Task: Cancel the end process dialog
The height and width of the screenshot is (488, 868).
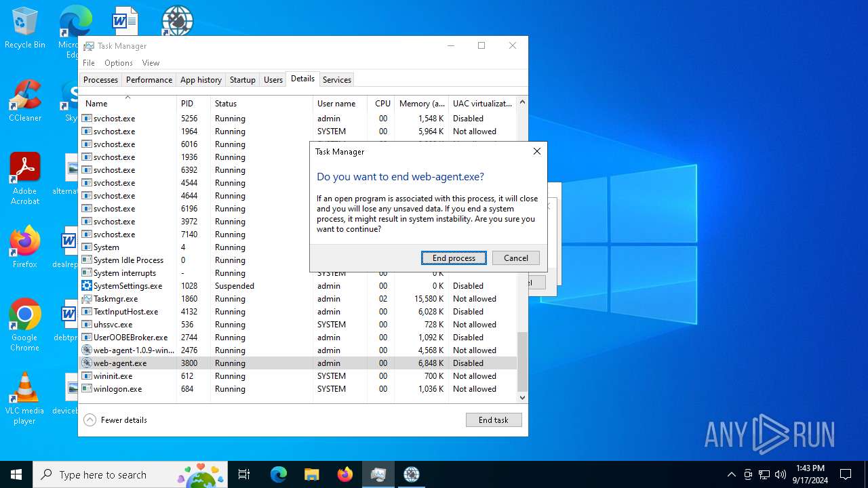Action: [515, 258]
